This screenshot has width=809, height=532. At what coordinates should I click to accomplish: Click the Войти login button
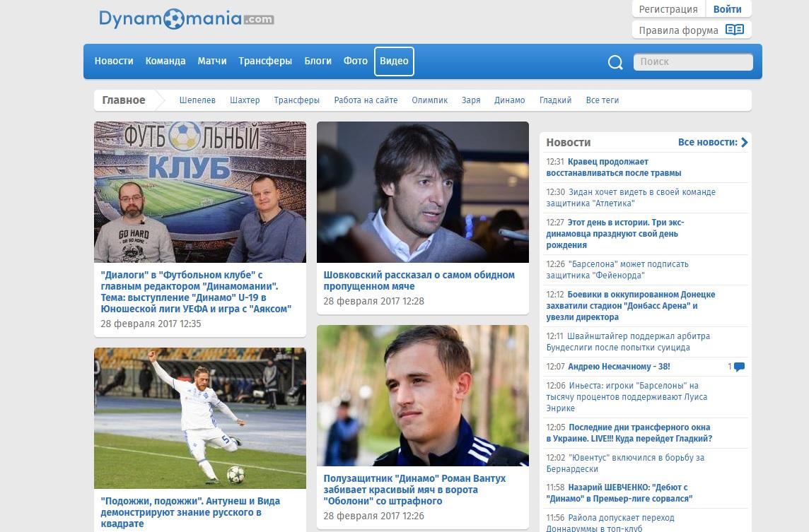727,9
